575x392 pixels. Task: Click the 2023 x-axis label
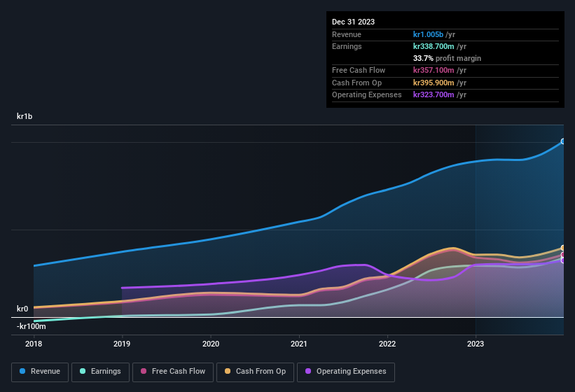click(476, 344)
